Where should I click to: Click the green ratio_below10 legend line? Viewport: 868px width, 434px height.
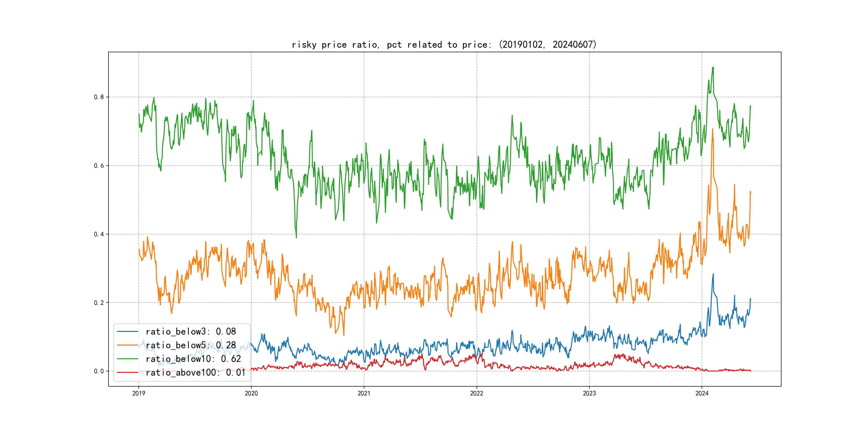tap(127, 359)
